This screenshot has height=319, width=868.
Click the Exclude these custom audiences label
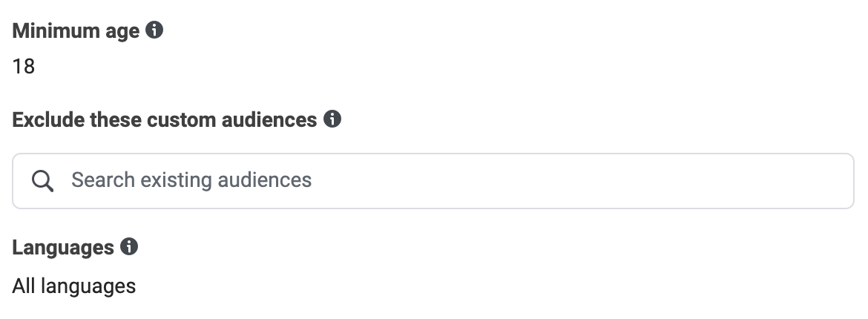165,119
